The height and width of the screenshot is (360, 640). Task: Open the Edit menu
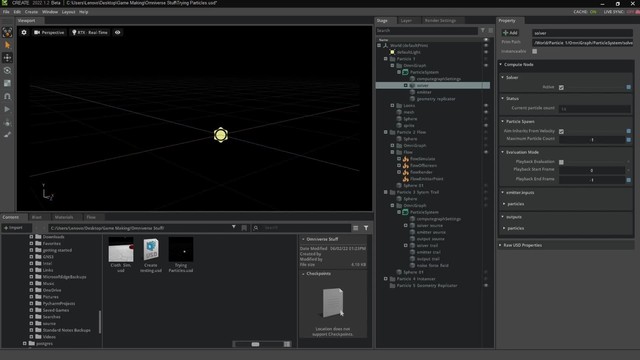tap(17, 12)
